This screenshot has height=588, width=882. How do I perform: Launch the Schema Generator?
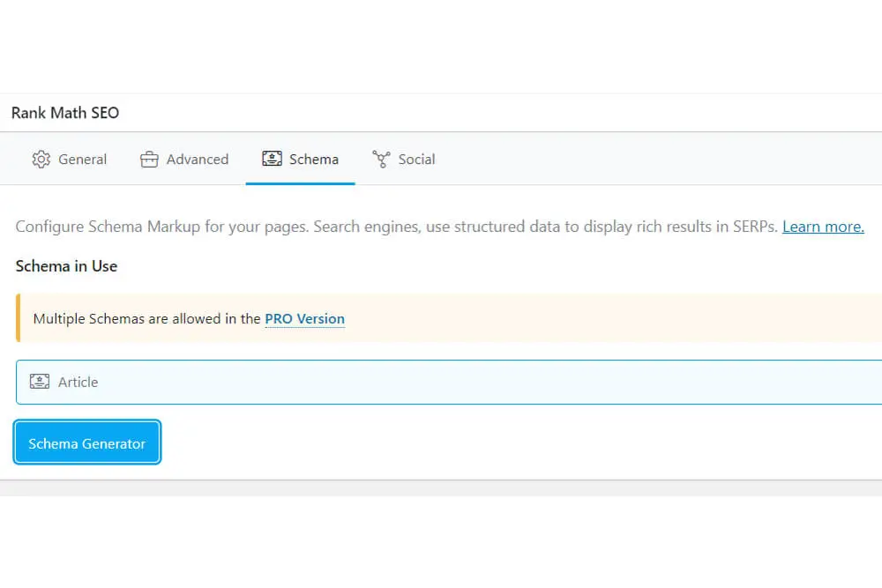point(86,443)
